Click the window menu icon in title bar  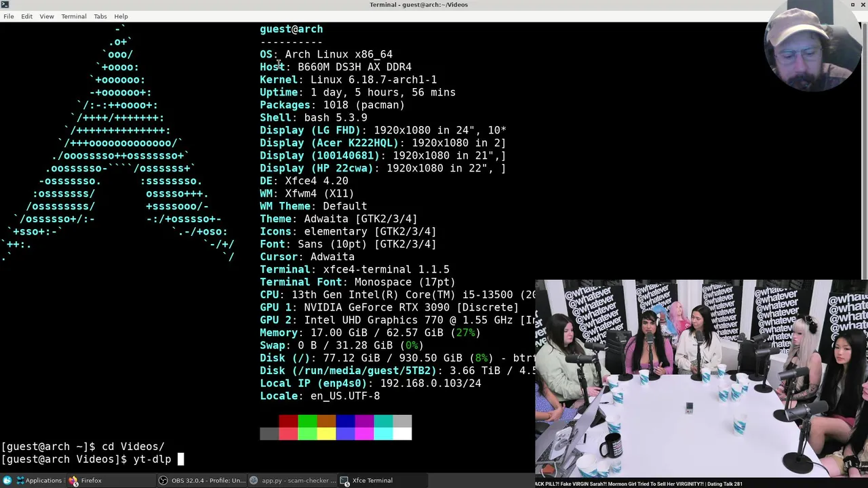click(5, 5)
